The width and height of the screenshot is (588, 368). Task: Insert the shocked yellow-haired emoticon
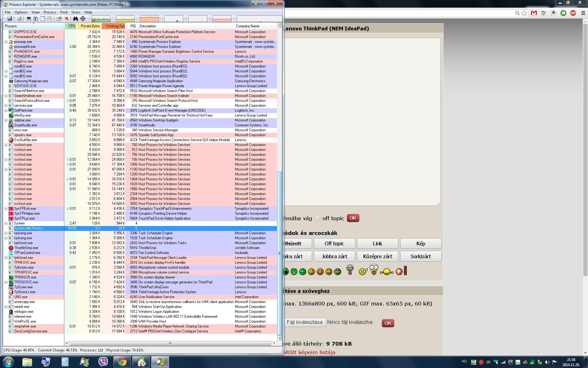(x=374, y=270)
